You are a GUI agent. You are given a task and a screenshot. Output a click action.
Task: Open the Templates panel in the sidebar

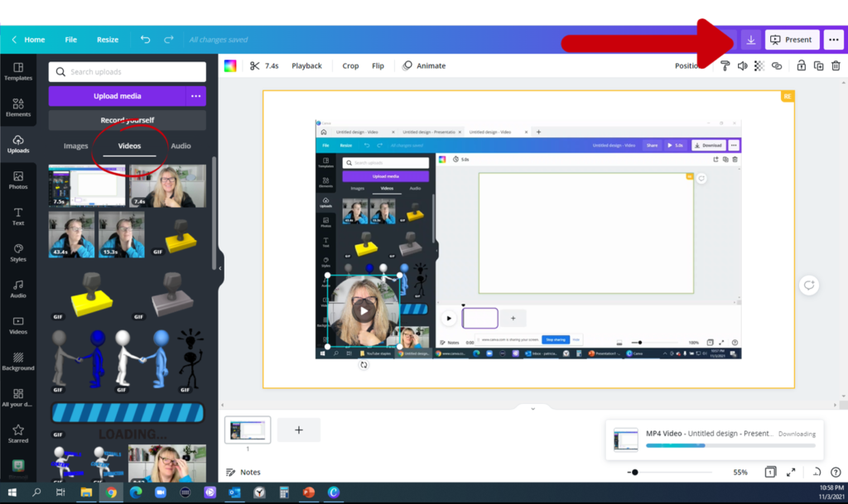tap(17, 72)
